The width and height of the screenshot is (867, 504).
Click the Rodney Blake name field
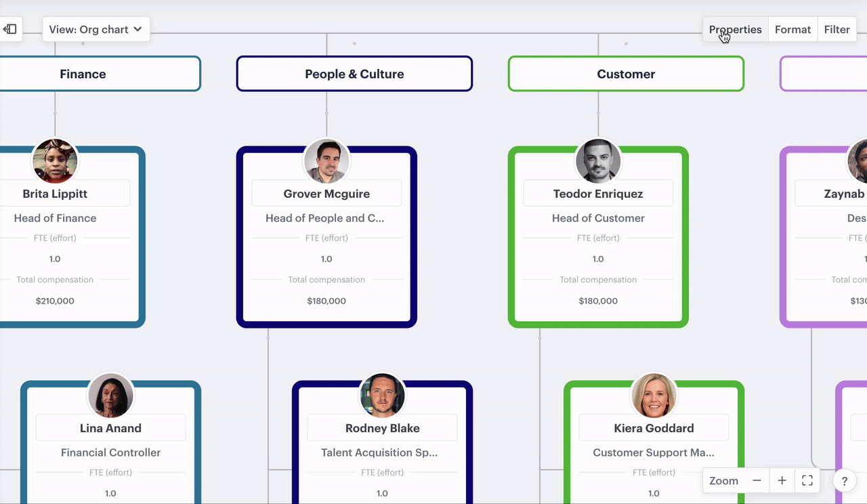(x=382, y=428)
